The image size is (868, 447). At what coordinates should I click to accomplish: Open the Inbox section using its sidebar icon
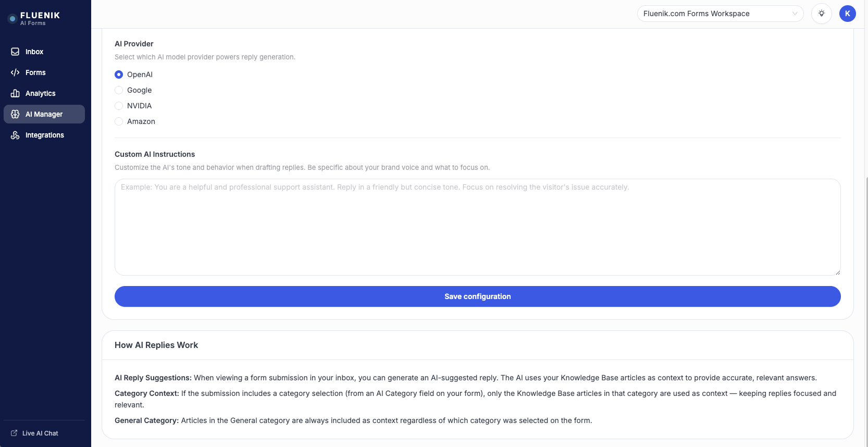(x=15, y=52)
